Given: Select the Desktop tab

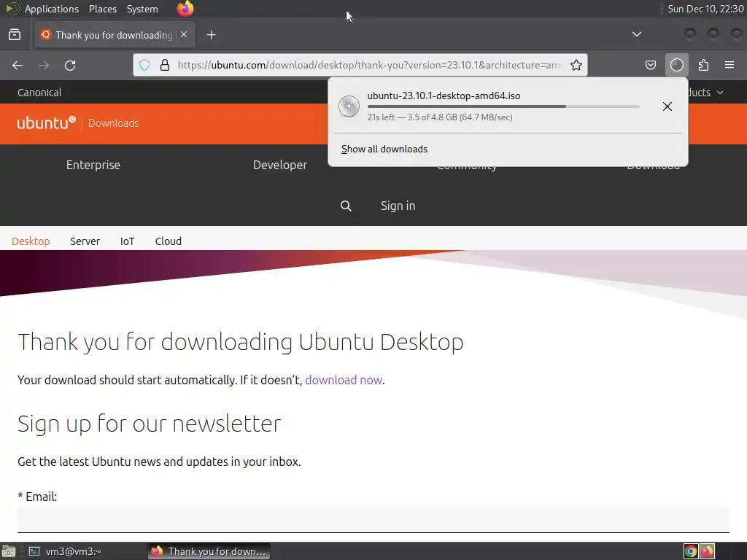Looking at the screenshot, I should pyautogui.click(x=31, y=241).
